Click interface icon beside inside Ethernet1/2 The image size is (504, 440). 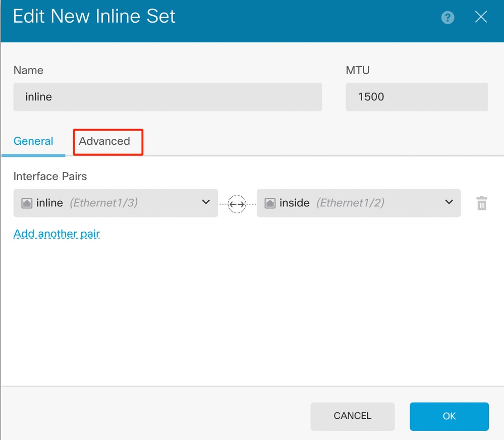click(x=270, y=203)
